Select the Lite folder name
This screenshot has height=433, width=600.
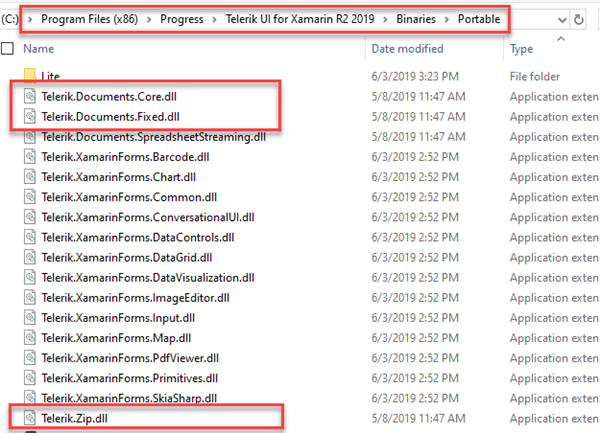click(x=51, y=76)
